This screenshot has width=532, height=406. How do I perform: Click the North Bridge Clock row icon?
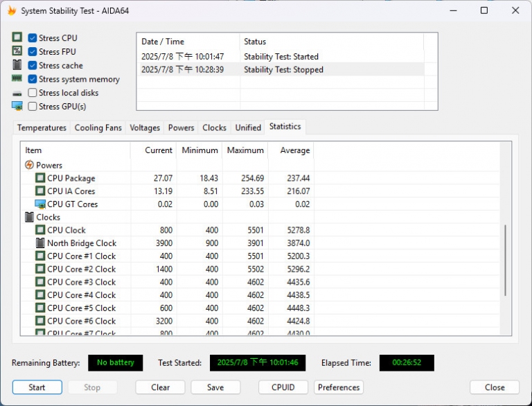40,242
